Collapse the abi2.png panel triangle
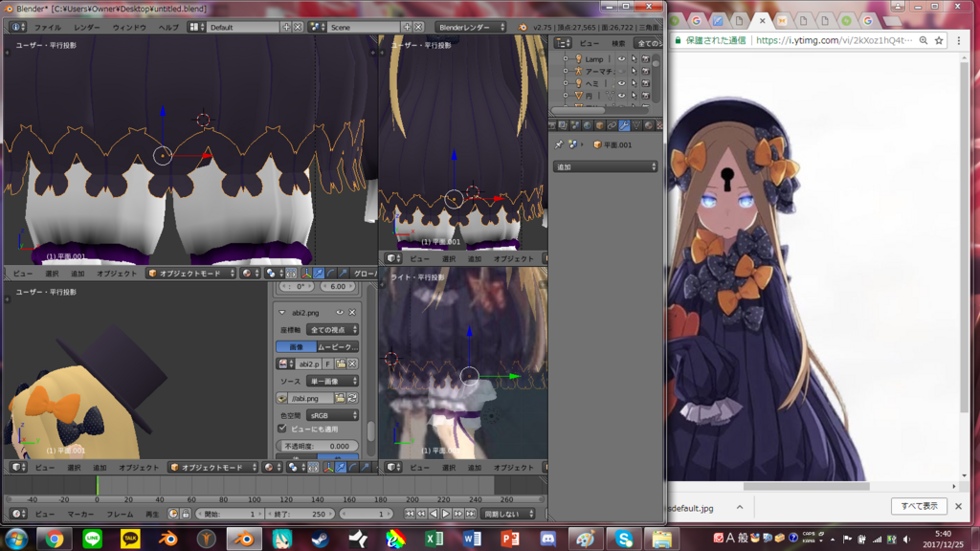 [x=282, y=313]
